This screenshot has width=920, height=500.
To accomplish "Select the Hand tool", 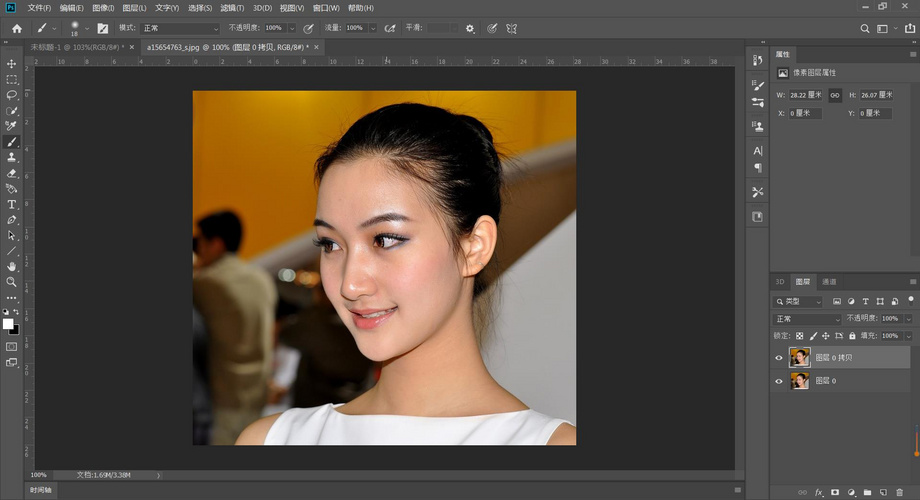I will coord(12,266).
